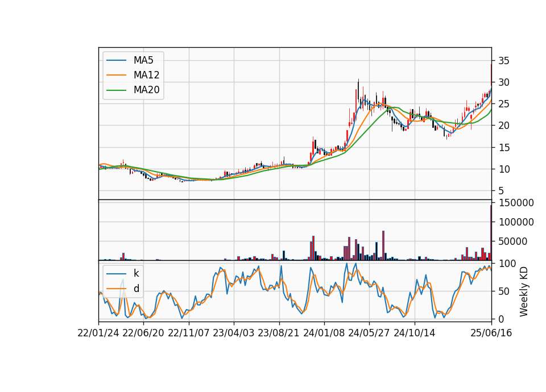Click the price axis value 20
546x392 pixels.
coord(504,126)
